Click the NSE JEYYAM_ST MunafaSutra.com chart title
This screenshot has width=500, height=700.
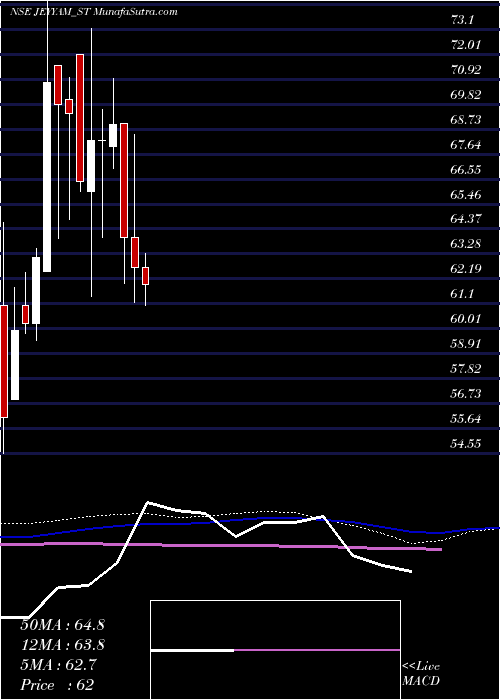click(93, 12)
